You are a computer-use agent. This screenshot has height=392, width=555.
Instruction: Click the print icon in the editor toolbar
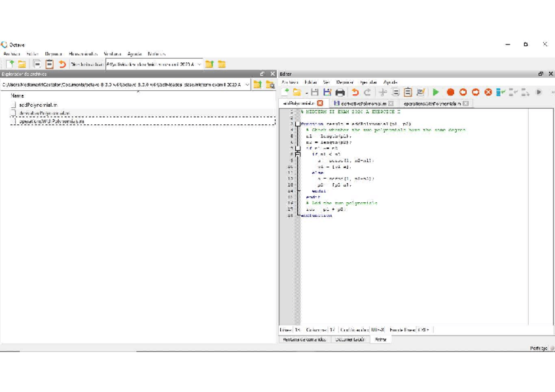coord(340,92)
